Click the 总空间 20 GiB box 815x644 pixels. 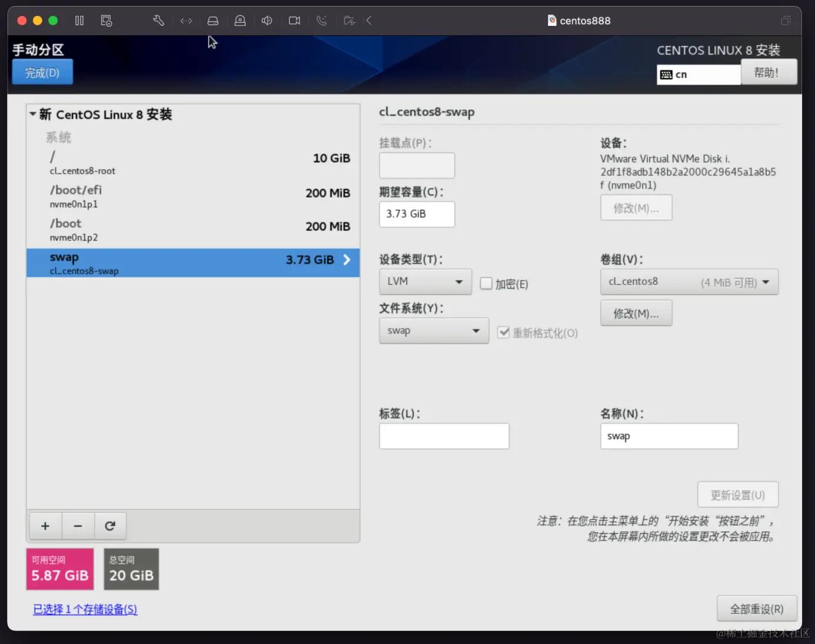(x=131, y=569)
